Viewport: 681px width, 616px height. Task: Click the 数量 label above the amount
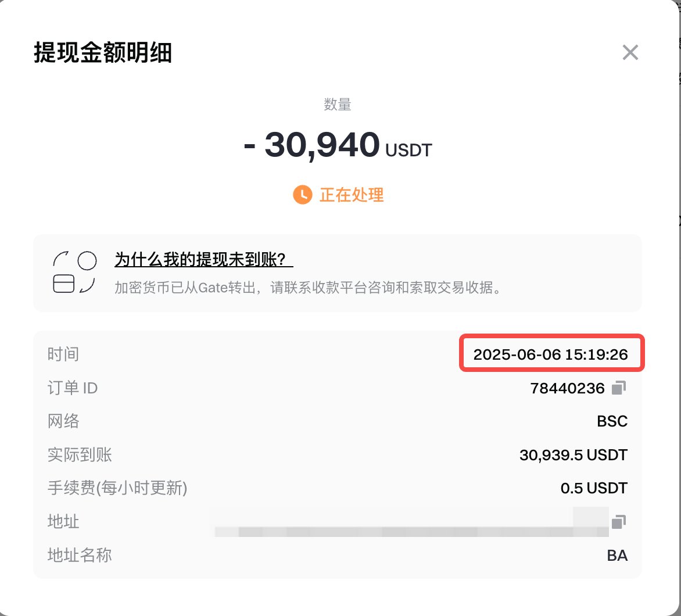point(338,105)
